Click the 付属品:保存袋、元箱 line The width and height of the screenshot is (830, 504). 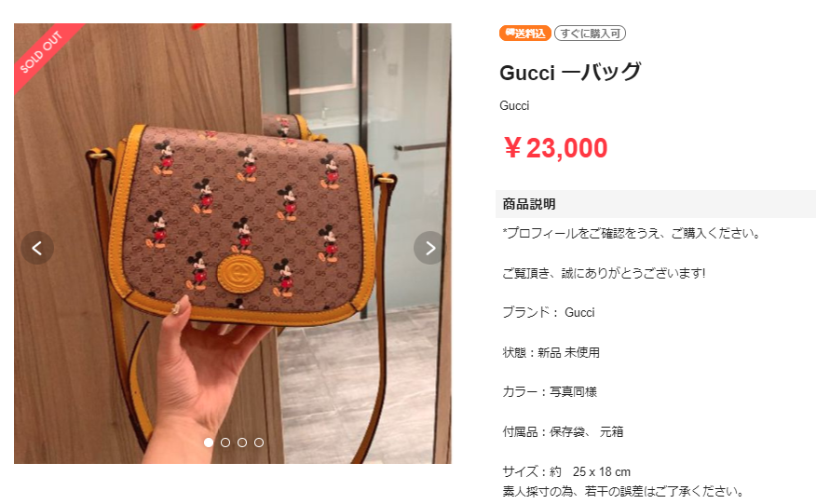coord(563,431)
